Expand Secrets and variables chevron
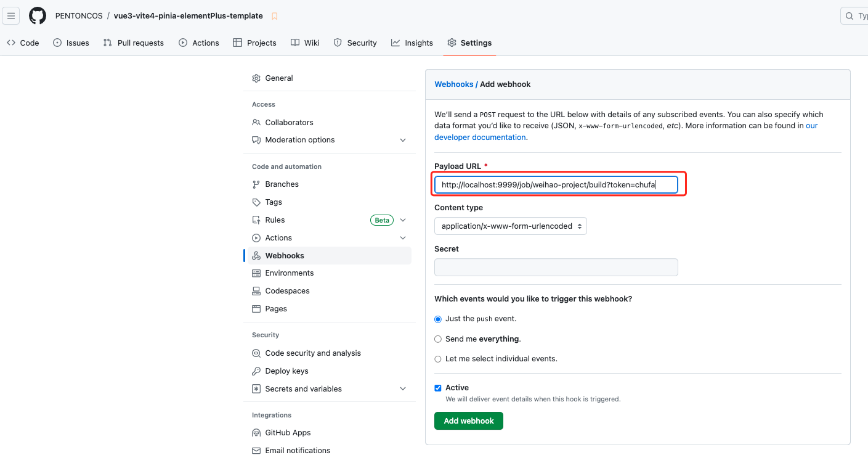The image size is (868, 476). pyautogui.click(x=403, y=389)
